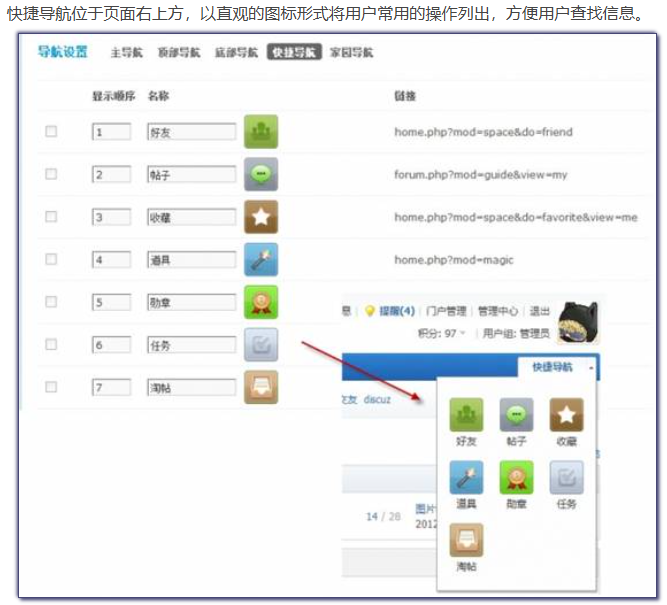Open 好友 icon in quick-nav popup
667x605 pixels.
pos(467,415)
